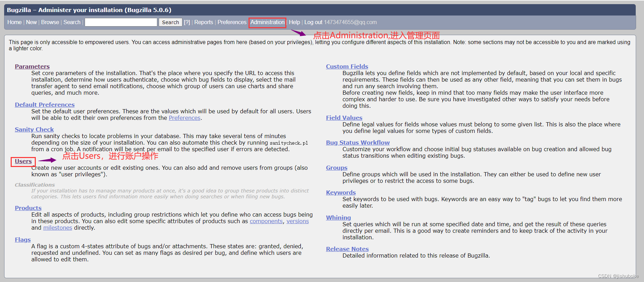Image resolution: width=644 pixels, height=282 pixels.
Task: Open the [?] quick search help link
Action: tap(187, 22)
